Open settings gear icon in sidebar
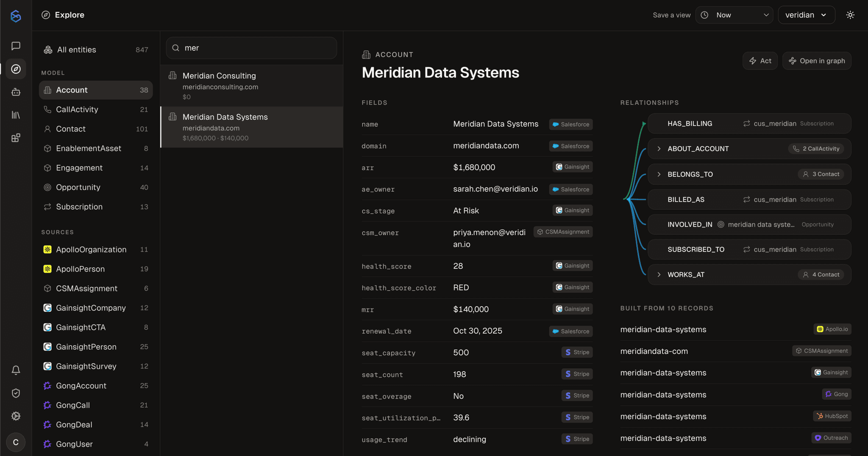This screenshot has width=868, height=456. pyautogui.click(x=16, y=416)
